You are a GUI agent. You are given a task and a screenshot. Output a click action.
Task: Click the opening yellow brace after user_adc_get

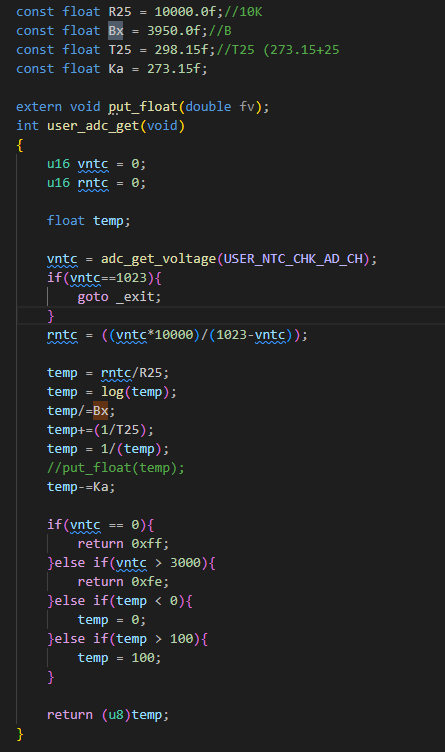tap(20, 145)
